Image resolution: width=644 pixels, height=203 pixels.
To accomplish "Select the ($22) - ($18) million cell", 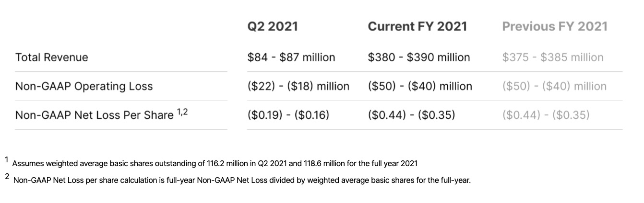I will tap(298, 86).
